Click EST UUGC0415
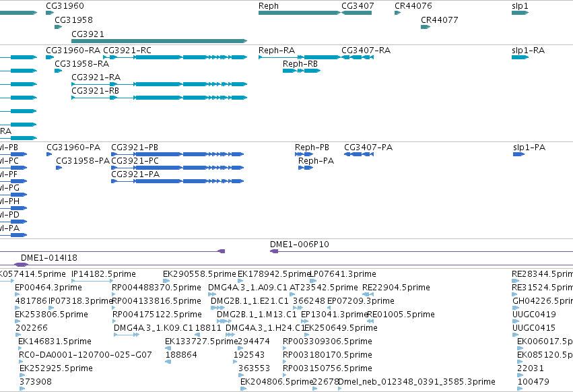 515,335
